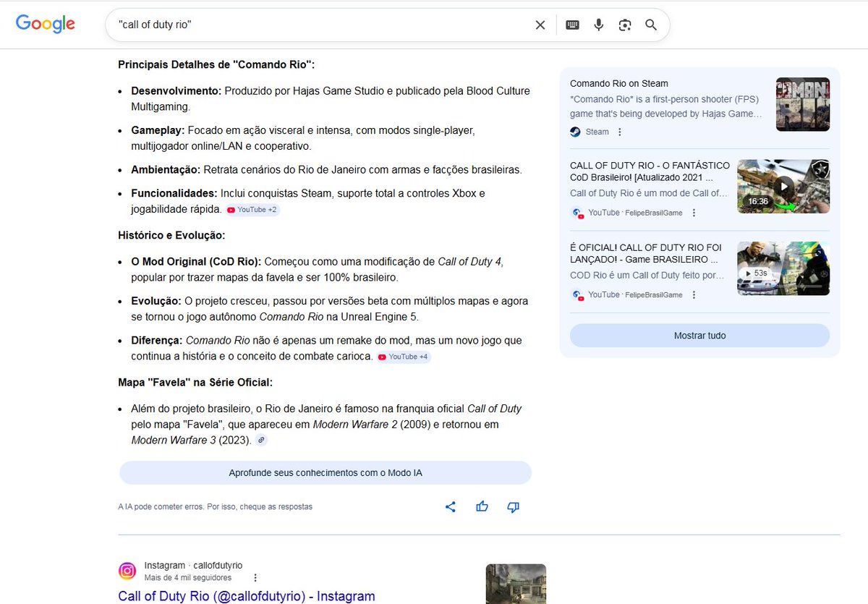
Task: Click the Steam source icon
Action: click(575, 132)
